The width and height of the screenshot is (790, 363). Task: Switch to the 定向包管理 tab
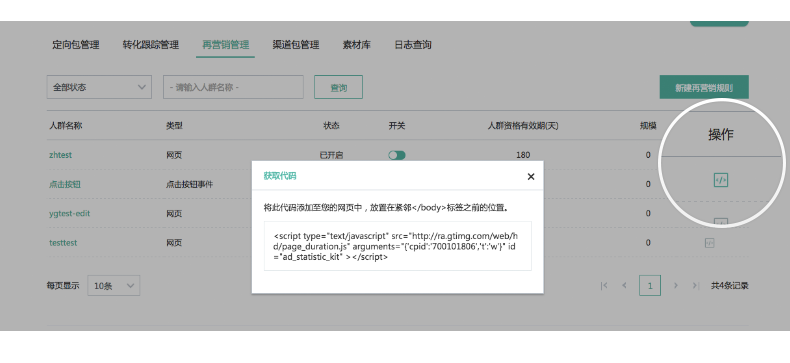pos(76,45)
